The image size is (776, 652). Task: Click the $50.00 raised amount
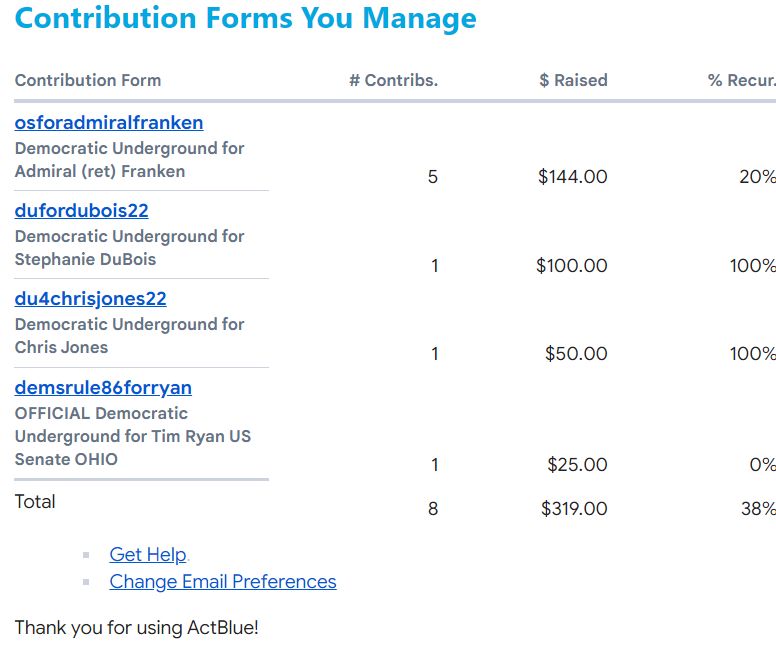[576, 354]
